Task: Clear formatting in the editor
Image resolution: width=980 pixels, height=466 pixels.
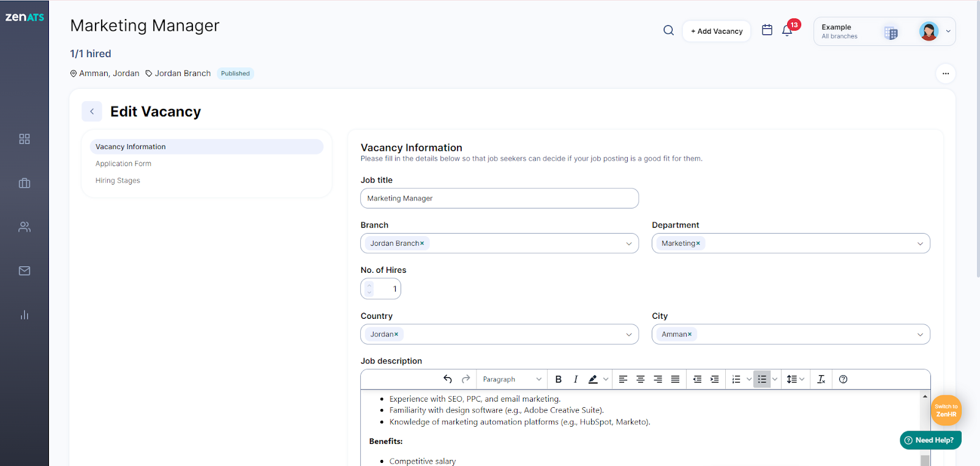Action: [821, 379]
